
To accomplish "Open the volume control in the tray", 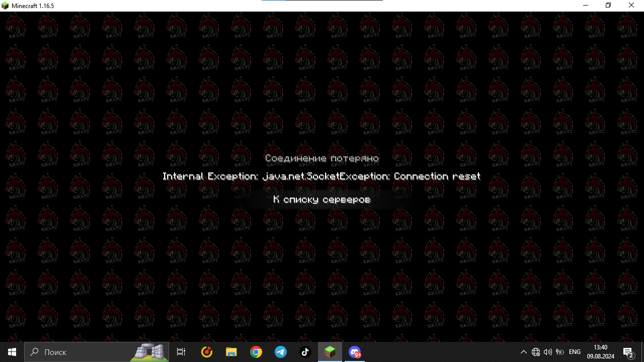I will [548, 352].
